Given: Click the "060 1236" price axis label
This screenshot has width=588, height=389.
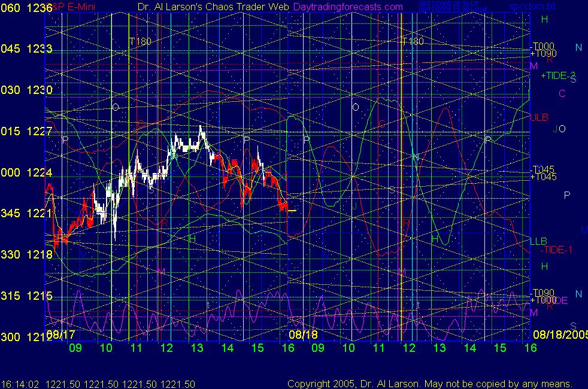Looking at the screenshot, I should click(26, 8).
